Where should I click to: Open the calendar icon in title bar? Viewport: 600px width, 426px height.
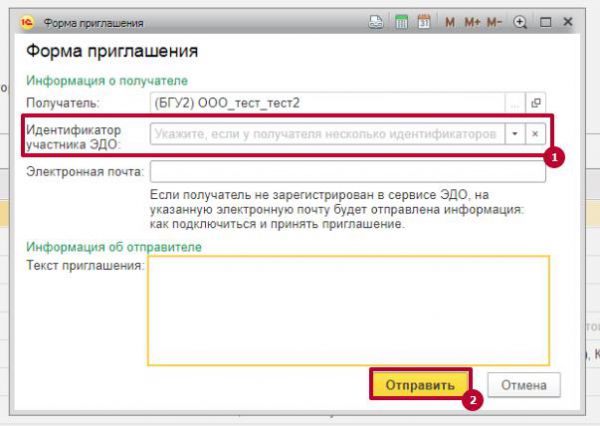pos(423,21)
